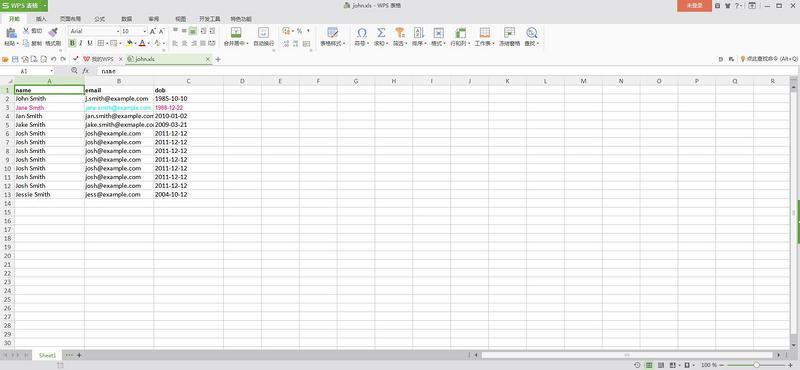Add a new sheet with plus button
800x370 pixels.
click(x=79, y=355)
